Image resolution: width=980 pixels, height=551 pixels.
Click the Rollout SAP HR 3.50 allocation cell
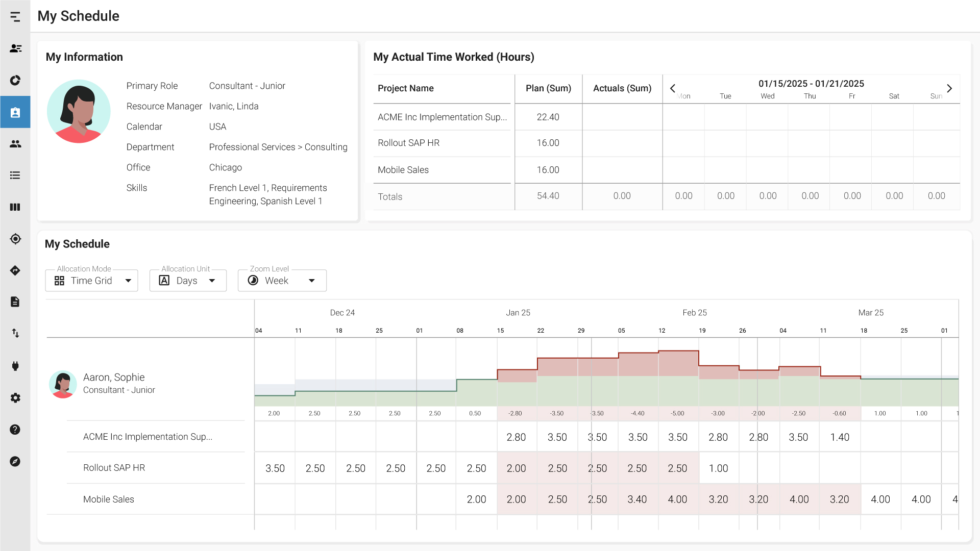click(275, 468)
